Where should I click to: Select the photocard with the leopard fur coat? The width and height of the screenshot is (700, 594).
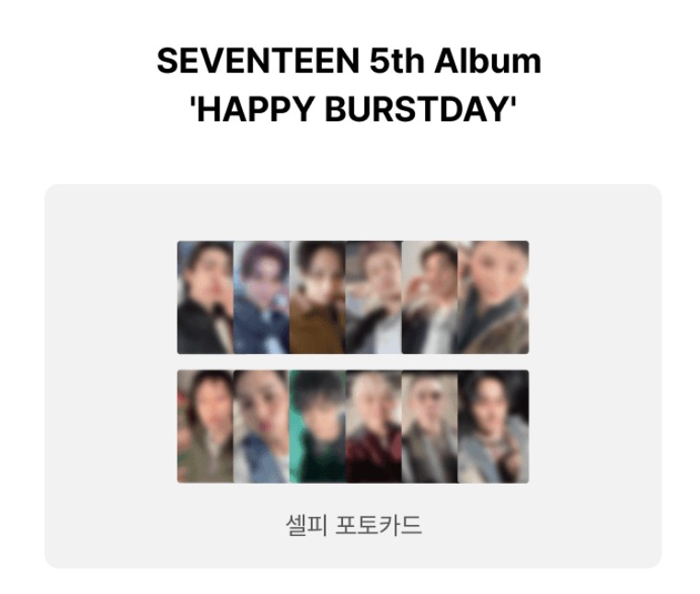pyautogui.click(x=493, y=298)
